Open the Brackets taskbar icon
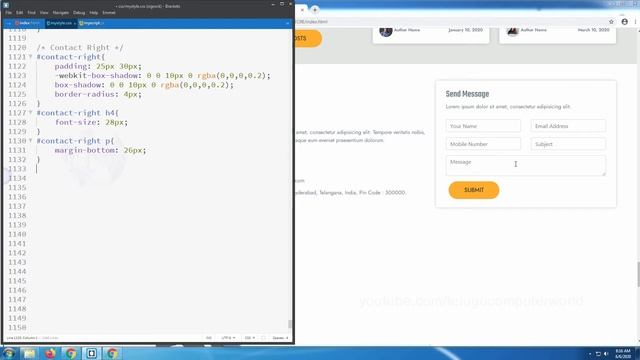This screenshot has width=640, height=360. point(91,353)
